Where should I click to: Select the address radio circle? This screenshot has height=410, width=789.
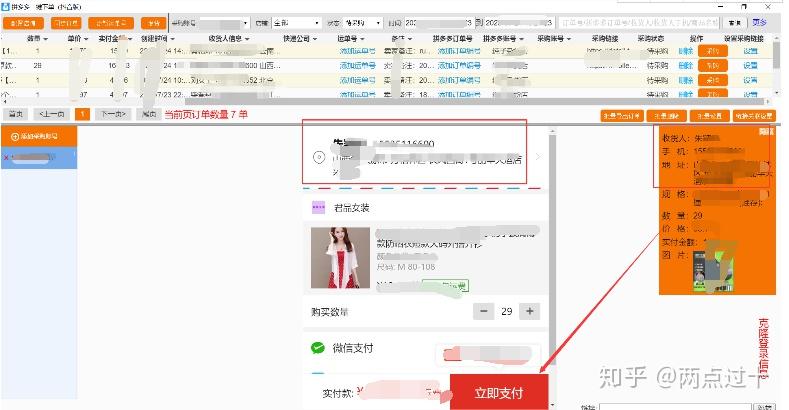[319, 157]
